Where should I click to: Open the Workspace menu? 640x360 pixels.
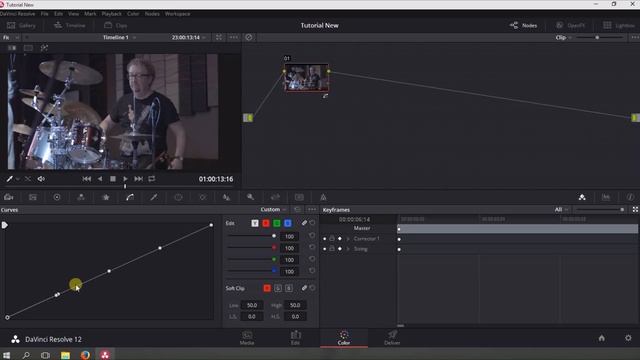point(177,13)
